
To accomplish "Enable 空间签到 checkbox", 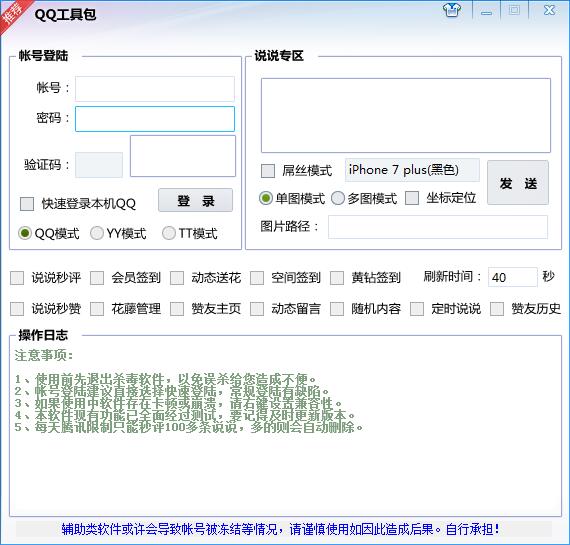I will [257, 278].
